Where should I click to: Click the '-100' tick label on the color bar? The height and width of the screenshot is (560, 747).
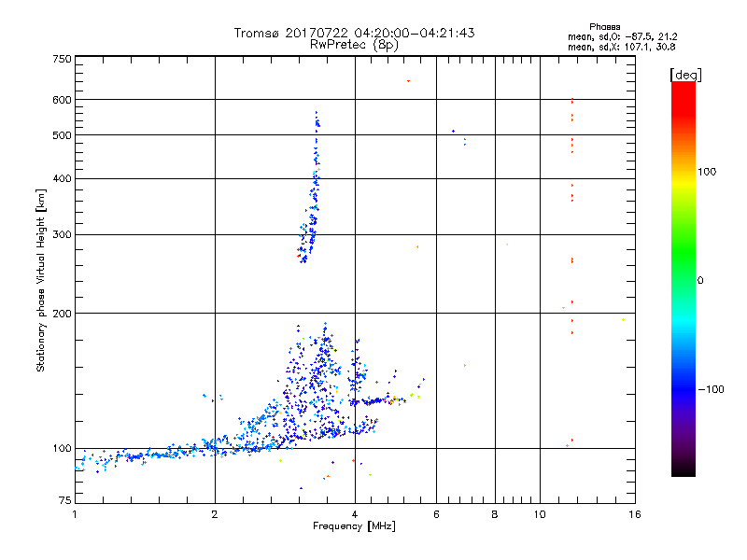(711, 389)
